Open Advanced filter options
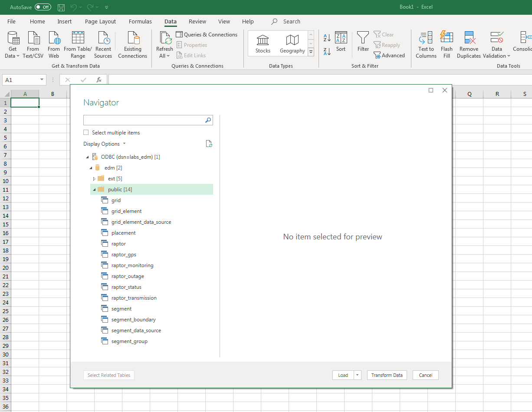This screenshot has height=412, width=532. coord(389,56)
